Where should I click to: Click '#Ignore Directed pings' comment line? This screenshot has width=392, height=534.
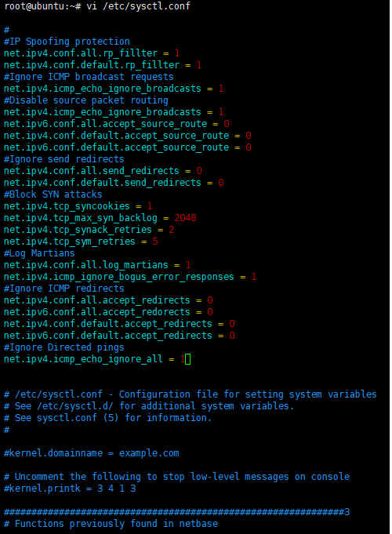(64, 347)
